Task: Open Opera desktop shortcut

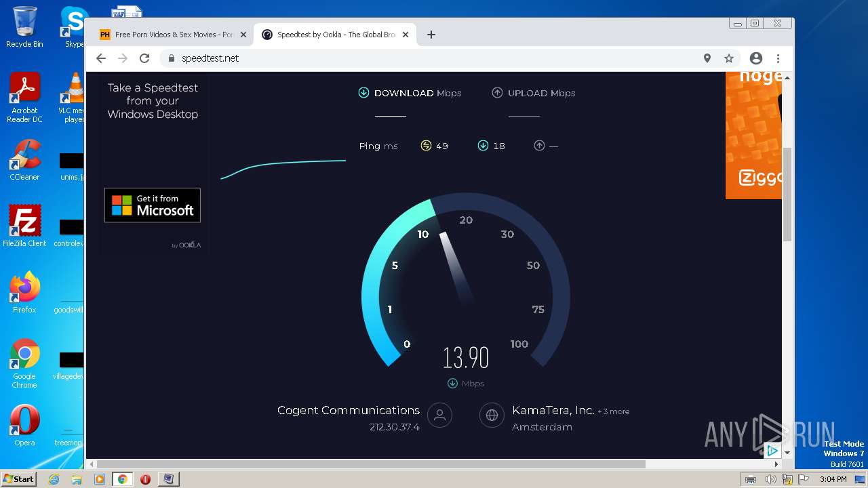Action: [24, 426]
